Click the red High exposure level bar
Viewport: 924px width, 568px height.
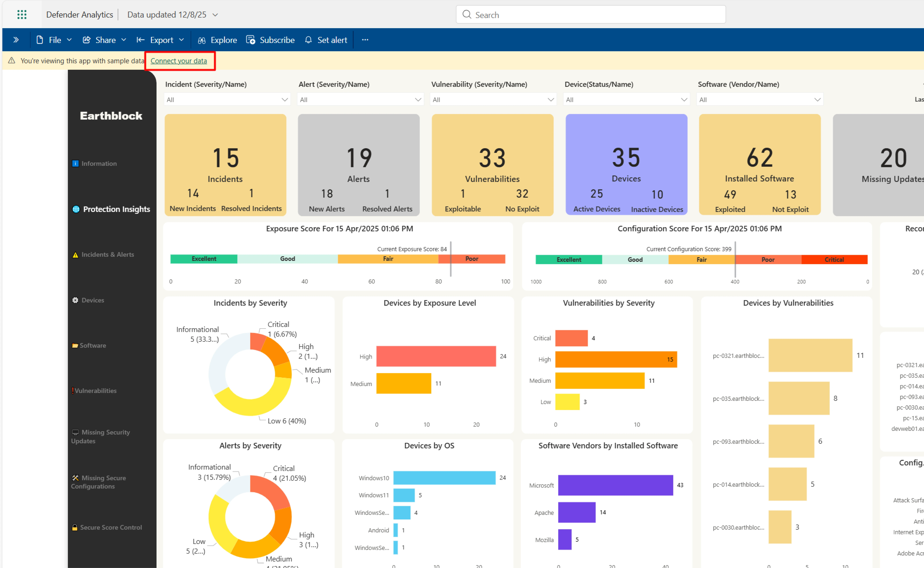(436, 356)
